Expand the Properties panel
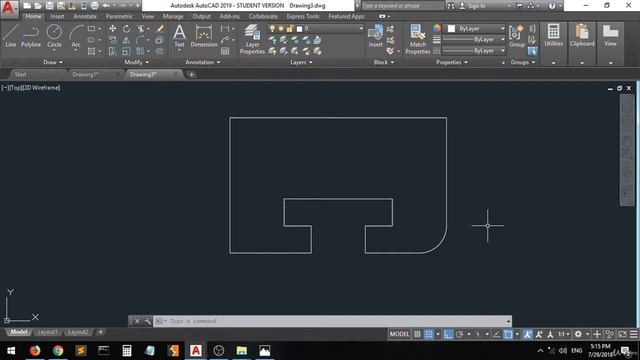This screenshot has height=360, width=640. (x=452, y=62)
